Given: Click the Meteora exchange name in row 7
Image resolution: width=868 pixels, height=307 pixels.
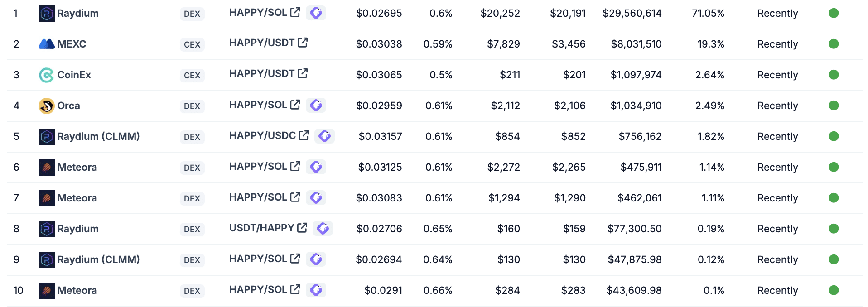Looking at the screenshot, I should pos(77,198).
